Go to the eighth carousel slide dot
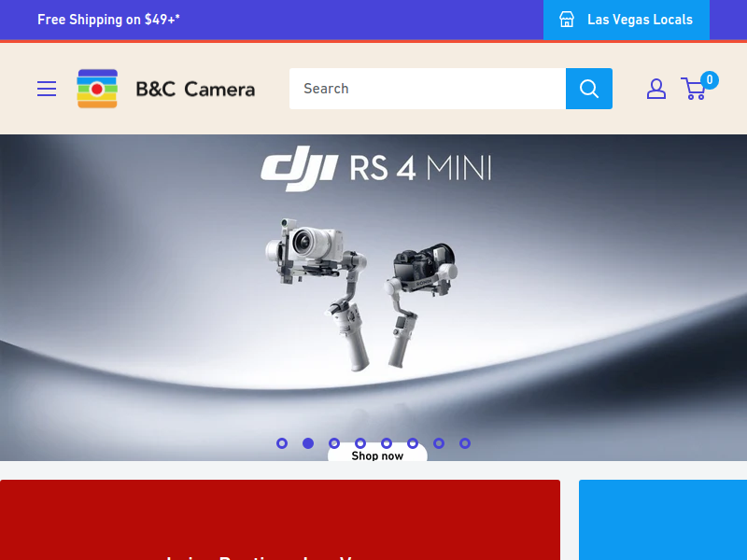Image resolution: width=747 pixels, height=560 pixels. pyautogui.click(x=465, y=443)
